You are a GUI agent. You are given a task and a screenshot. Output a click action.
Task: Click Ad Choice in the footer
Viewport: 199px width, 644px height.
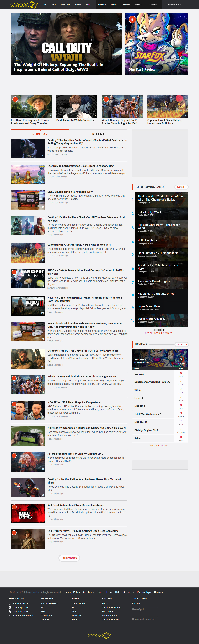[x=89, y=592]
